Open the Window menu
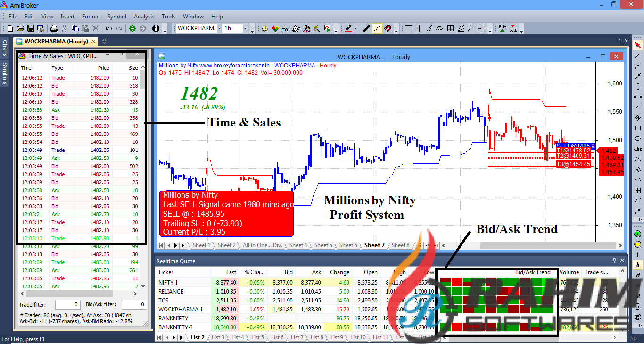Screen dimensions: 644x344 (x=193, y=17)
